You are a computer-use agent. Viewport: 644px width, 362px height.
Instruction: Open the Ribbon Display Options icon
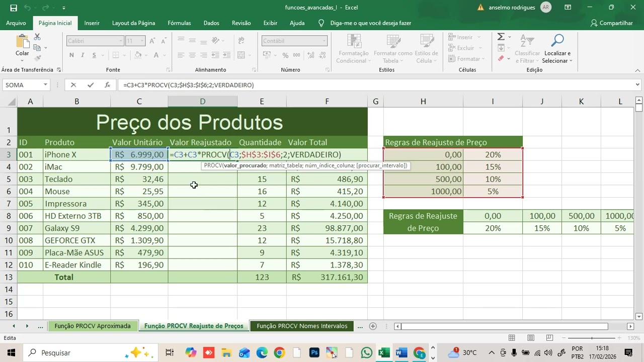coord(568,8)
